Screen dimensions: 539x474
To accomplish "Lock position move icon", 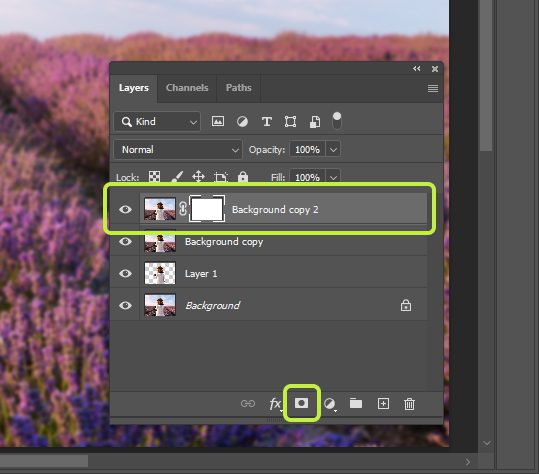I will (198, 177).
